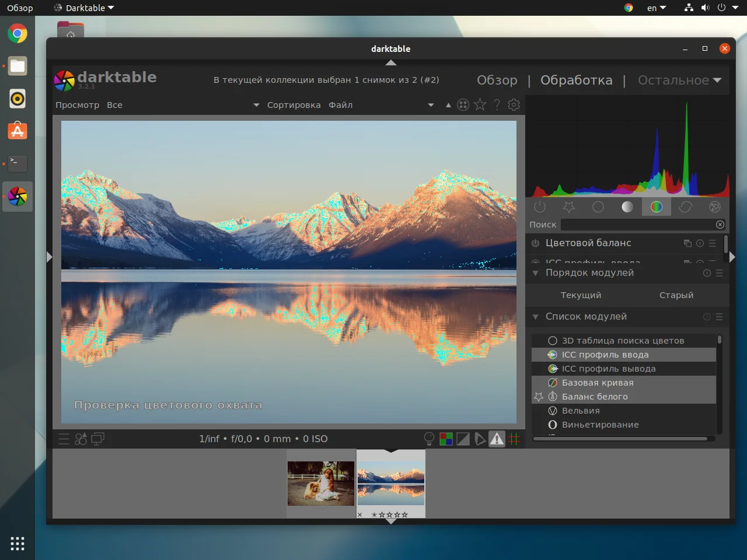Toggle the guides grid overlay icon

(x=514, y=439)
